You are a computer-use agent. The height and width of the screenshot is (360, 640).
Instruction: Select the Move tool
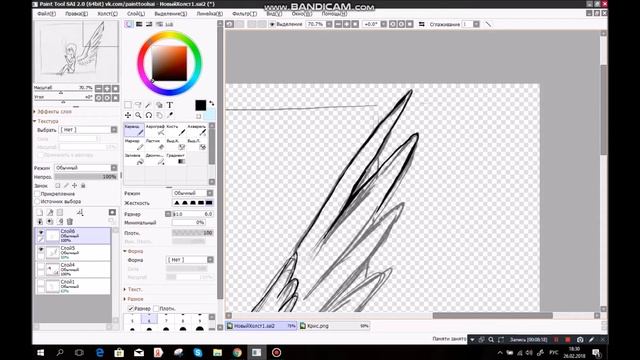128,116
